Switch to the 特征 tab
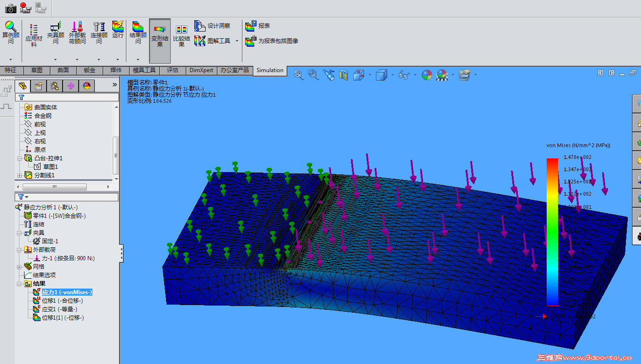Image resolution: width=641 pixels, height=364 pixels. click(x=10, y=70)
